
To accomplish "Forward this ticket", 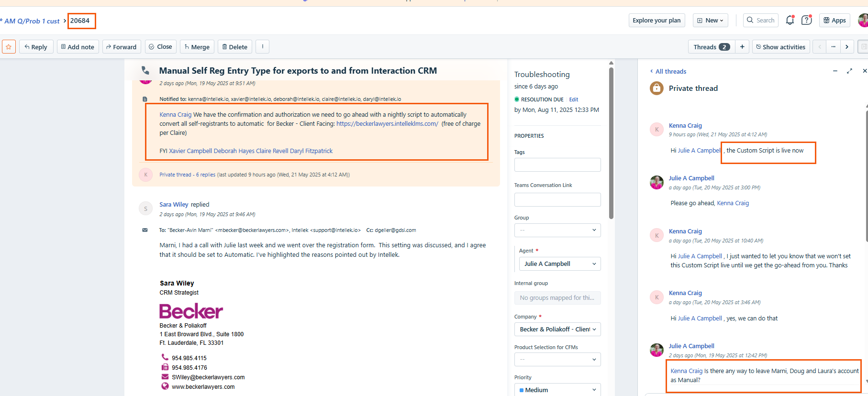I will coord(122,47).
